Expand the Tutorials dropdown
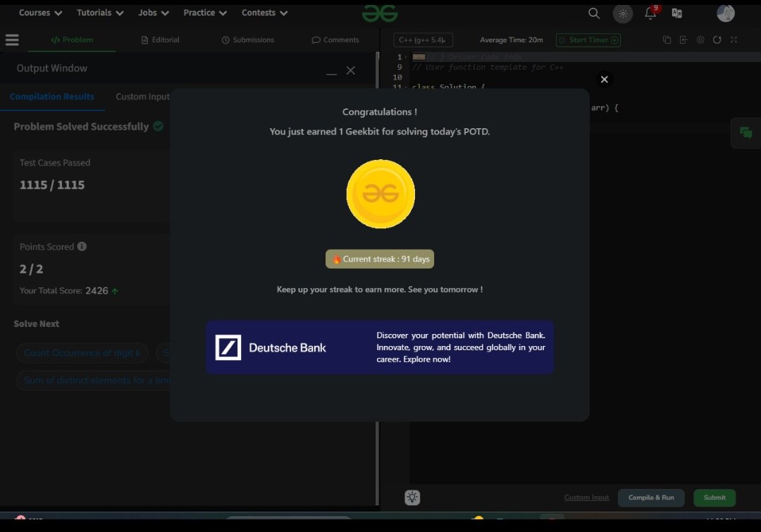Screen dimensions: 761x532 pos(100,13)
